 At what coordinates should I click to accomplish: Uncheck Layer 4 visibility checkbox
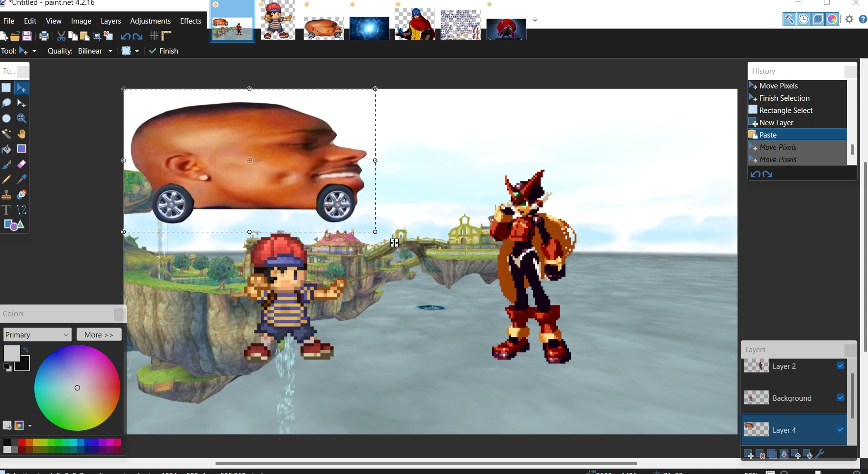tap(841, 429)
